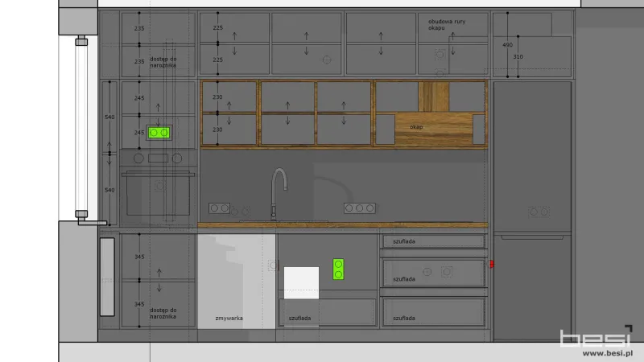Click the double socket left of the faucet
This screenshot has height=362, width=644.
coord(219,208)
